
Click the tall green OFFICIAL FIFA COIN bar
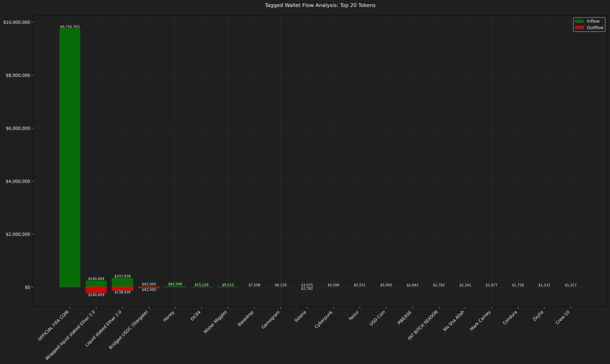70,158
